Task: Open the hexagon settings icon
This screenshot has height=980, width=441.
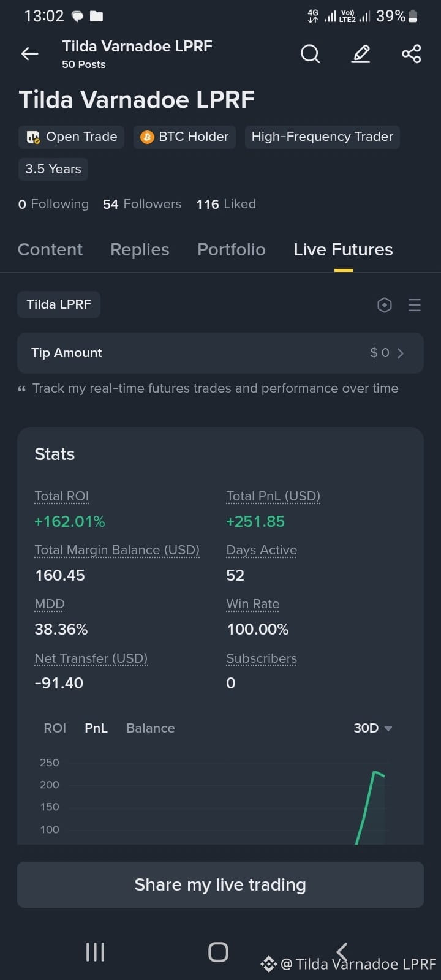Action: pyautogui.click(x=385, y=305)
